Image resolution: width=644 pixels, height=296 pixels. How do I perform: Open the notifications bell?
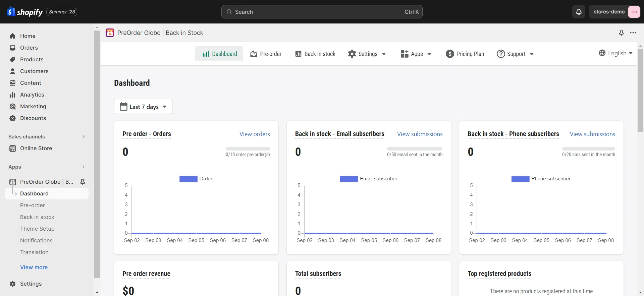point(579,12)
